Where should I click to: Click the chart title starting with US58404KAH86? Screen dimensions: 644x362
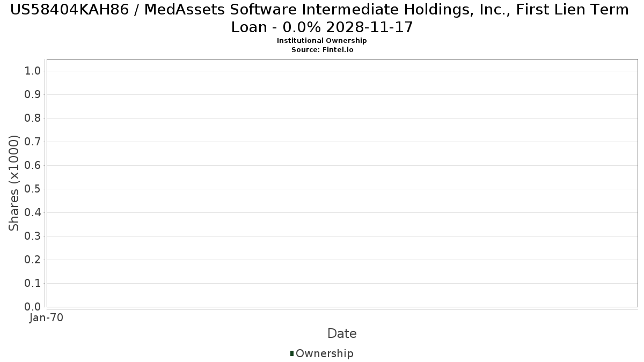tap(322, 18)
